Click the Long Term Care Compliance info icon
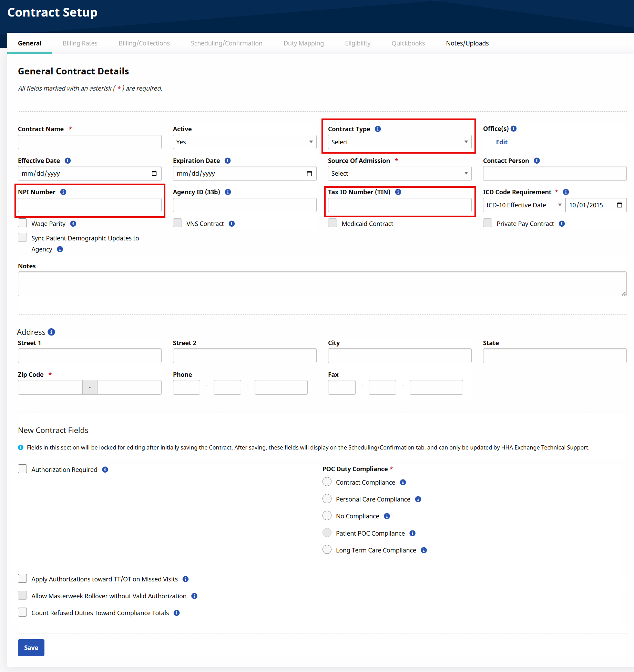The width and height of the screenshot is (634, 672). click(424, 550)
